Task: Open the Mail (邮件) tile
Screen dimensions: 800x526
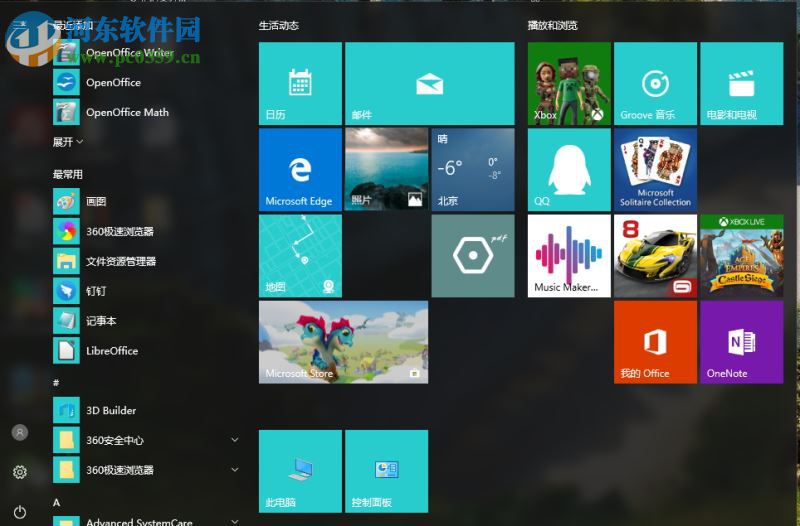Action: 430,83
